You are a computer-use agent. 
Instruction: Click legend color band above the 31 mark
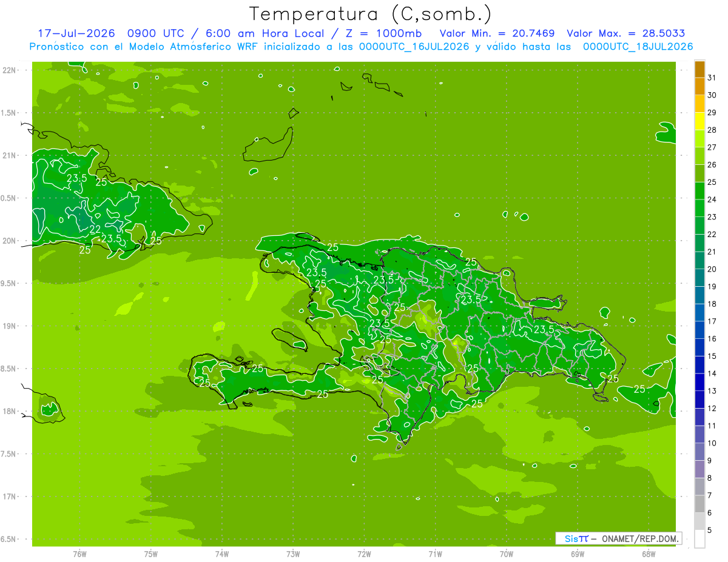[699, 69]
